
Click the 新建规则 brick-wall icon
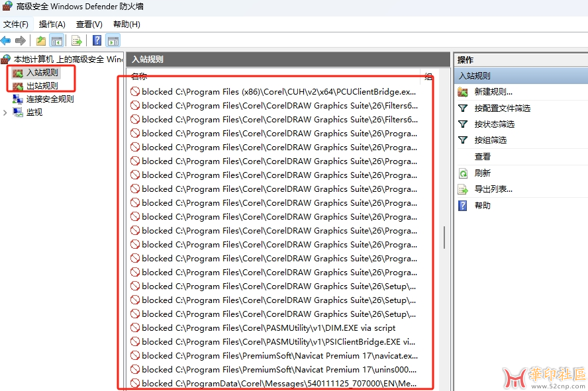point(463,92)
